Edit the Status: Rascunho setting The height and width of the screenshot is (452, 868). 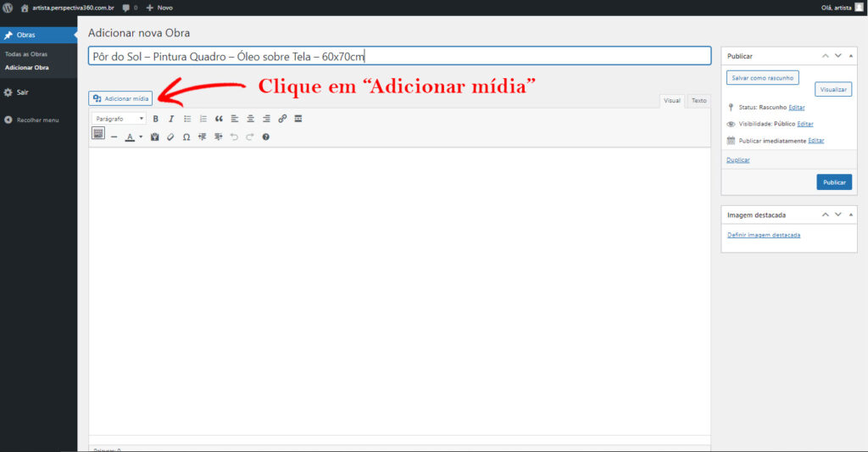tap(797, 108)
